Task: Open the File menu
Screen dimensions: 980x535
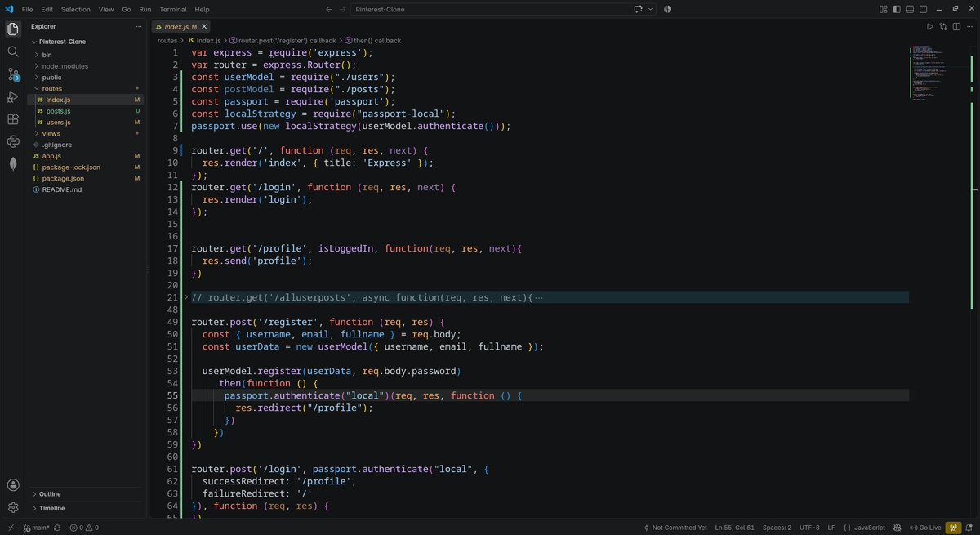Action: coord(28,9)
